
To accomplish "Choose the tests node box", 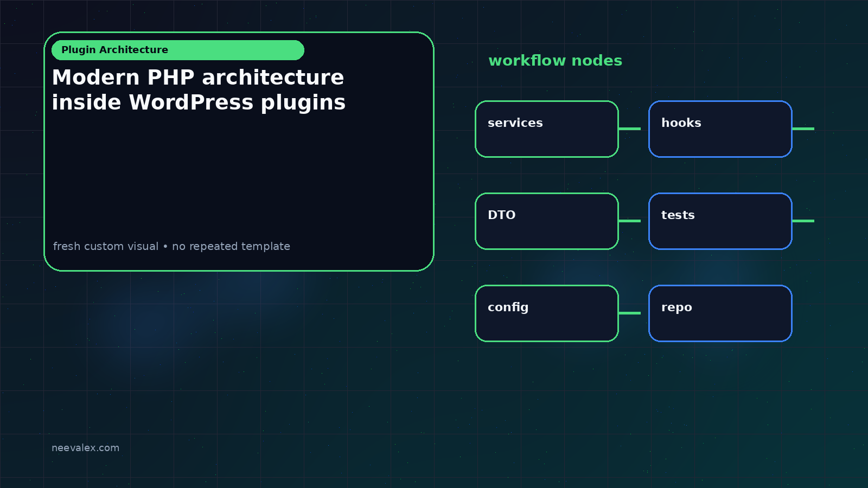I will pos(720,221).
